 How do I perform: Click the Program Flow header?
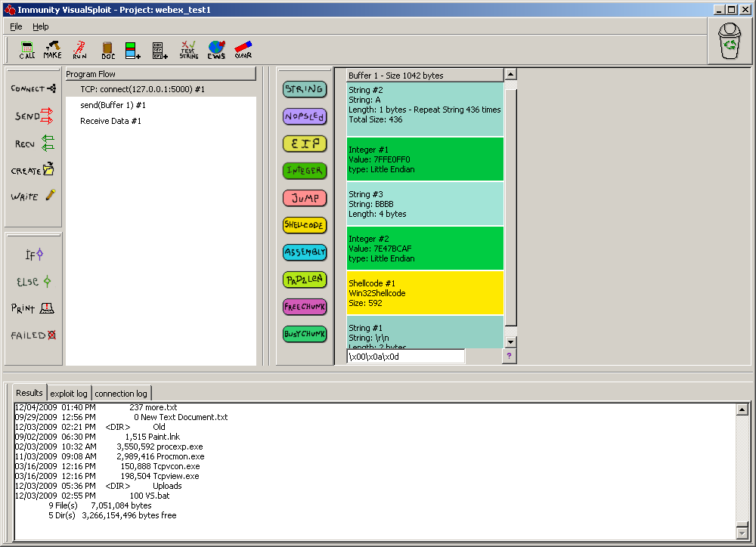coord(160,74)
